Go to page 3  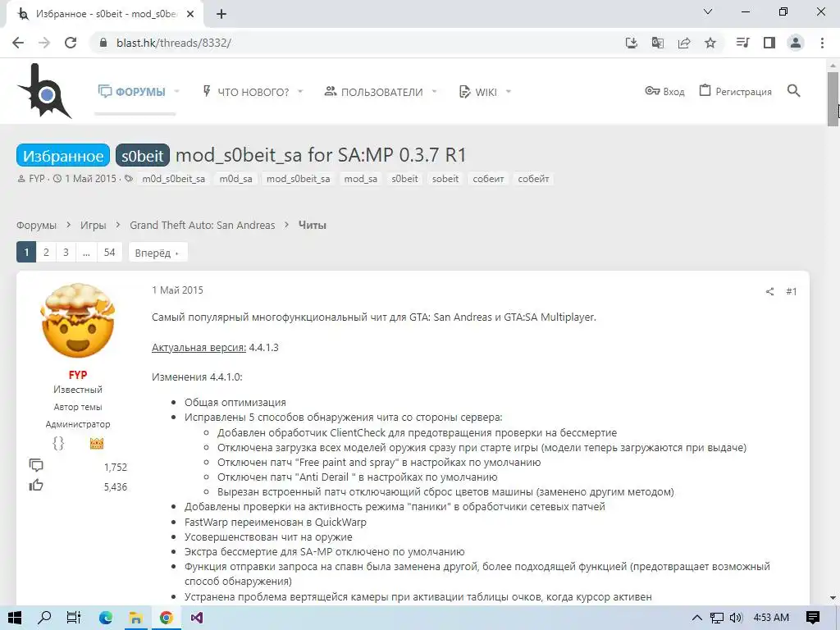coord(66,253)
